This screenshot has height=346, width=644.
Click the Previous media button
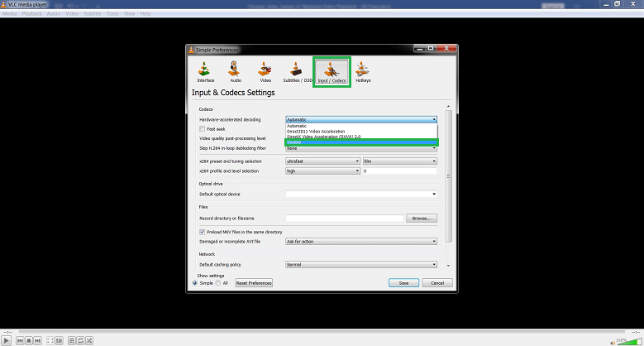coord(20,341)
